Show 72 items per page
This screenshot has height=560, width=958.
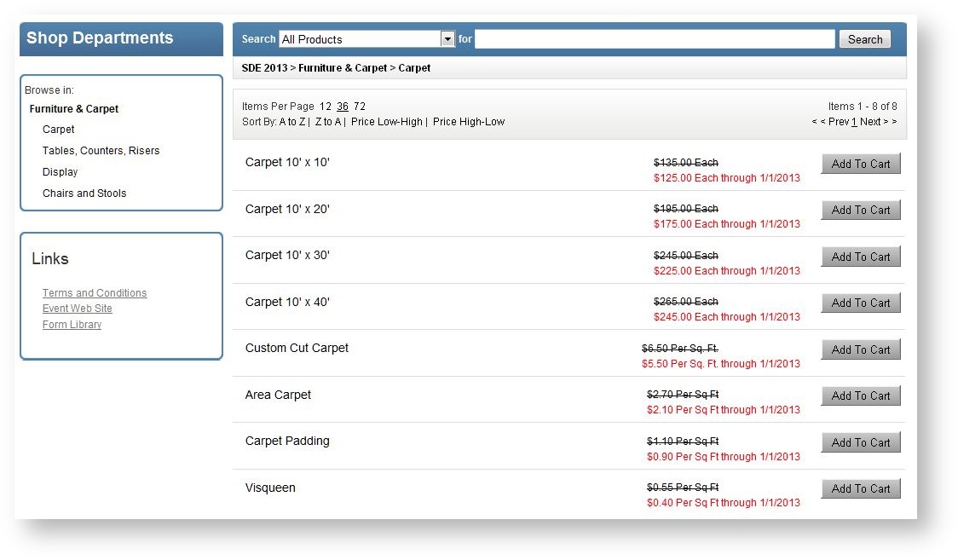(x=360, y=107)
